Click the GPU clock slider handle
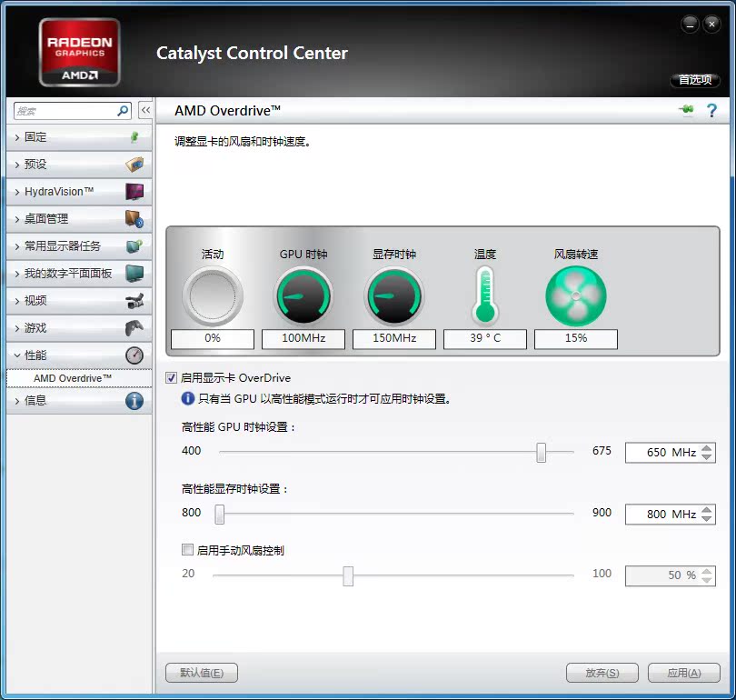736x700 pixels. (542, 452)
